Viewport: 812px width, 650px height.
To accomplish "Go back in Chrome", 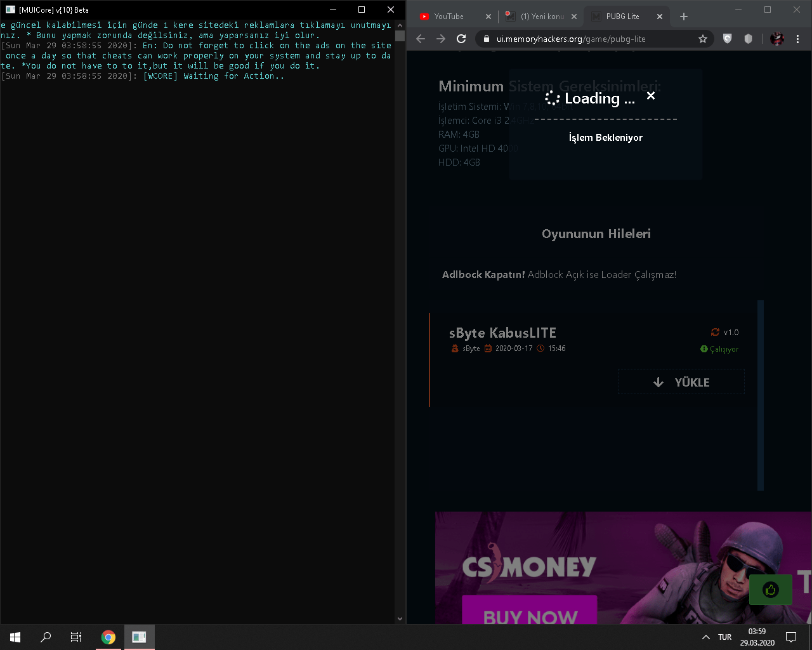I will (x=421, y=39).
